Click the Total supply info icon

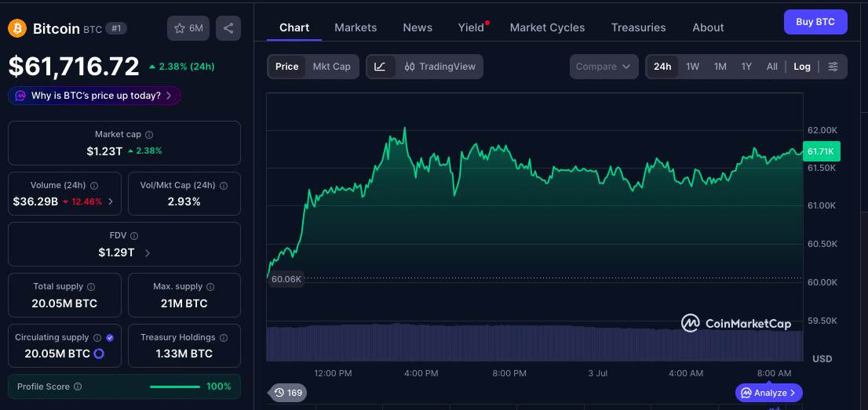point(91,287)
